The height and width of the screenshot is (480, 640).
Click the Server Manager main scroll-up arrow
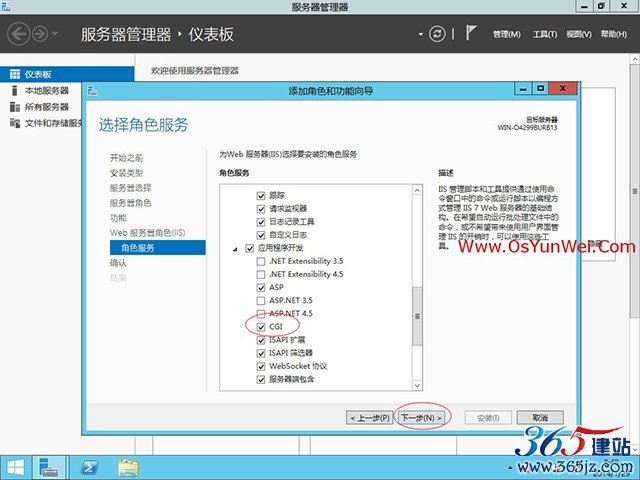pos(635,60)
